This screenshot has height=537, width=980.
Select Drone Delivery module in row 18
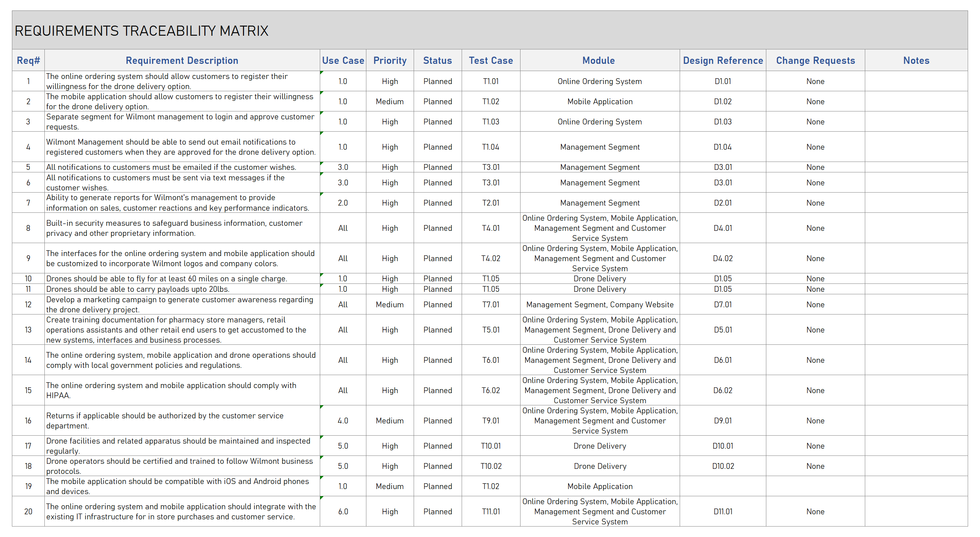pos(600,466)
